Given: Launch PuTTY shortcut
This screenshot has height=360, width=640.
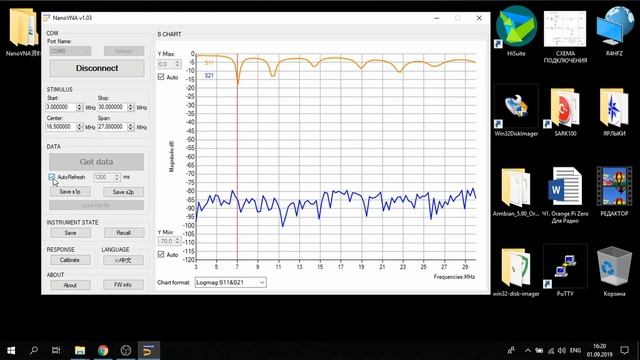Looking at the screenshot, I should 565,269.
